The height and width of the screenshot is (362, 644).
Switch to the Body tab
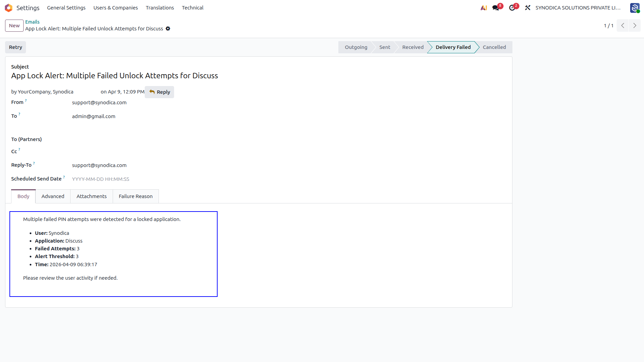23,196
